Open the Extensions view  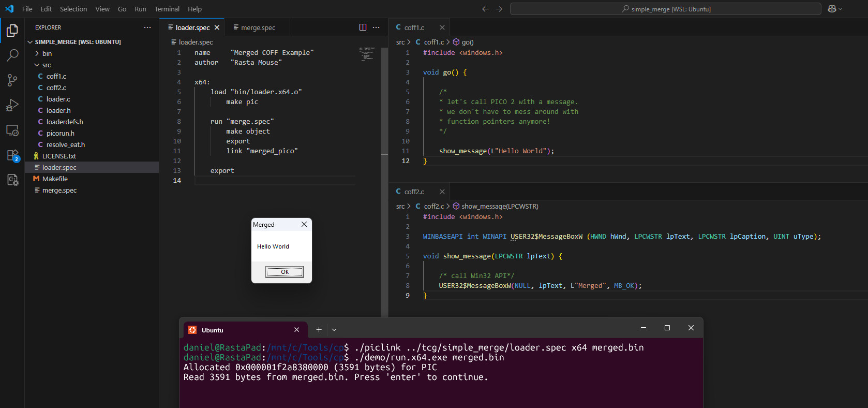[x=12, y=155]
